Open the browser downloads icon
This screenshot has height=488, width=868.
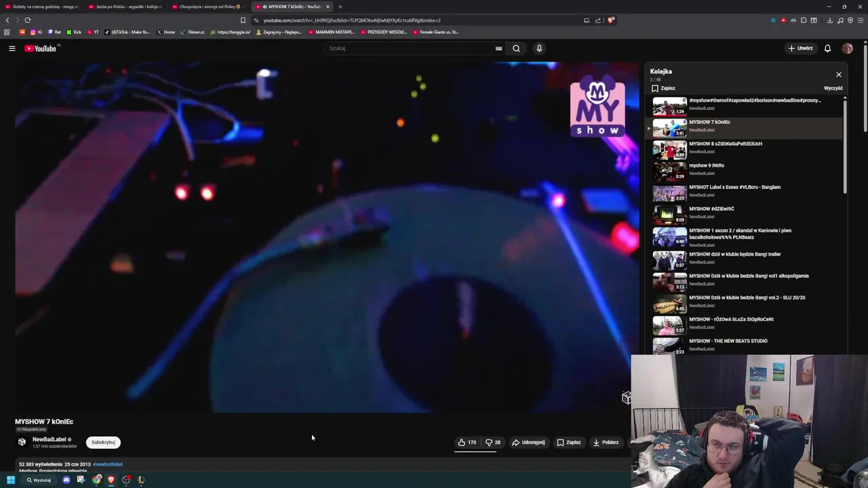829,20
